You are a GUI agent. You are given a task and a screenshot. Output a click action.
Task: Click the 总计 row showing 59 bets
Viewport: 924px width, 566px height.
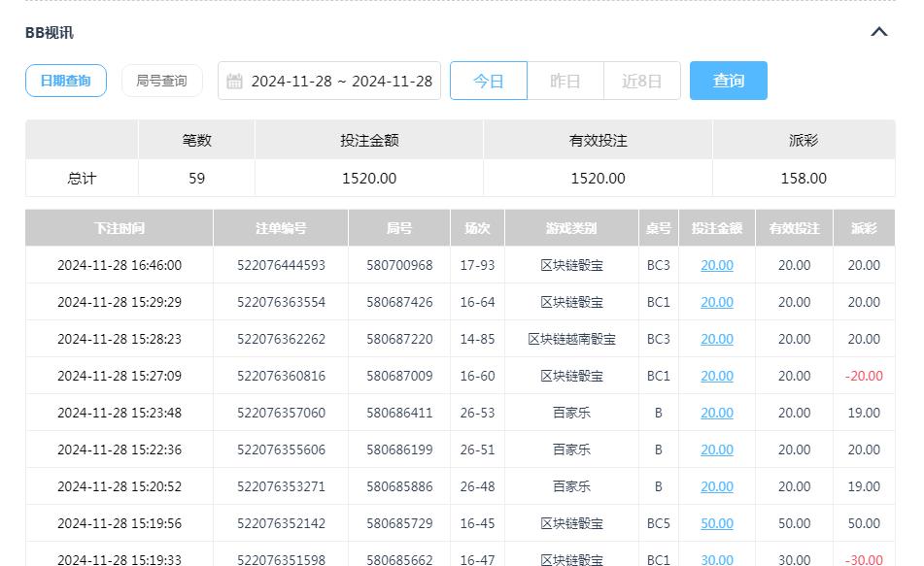pyautogui.click(x=81, y=178)
